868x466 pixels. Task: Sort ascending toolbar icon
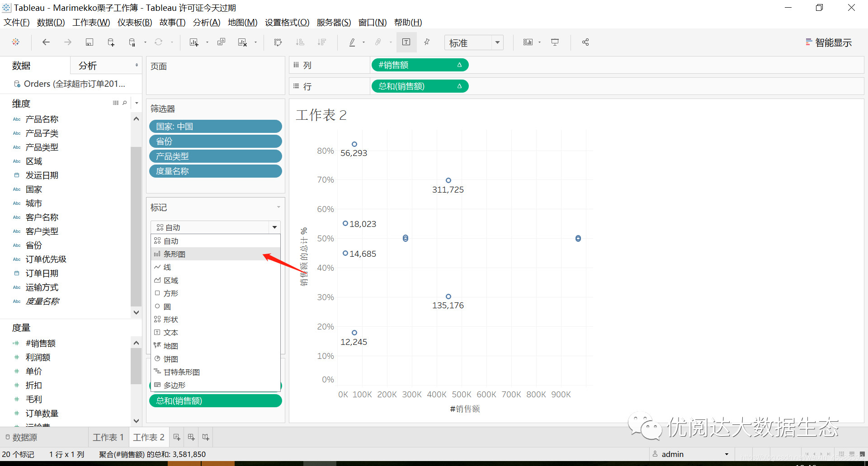tap(300, 42)
